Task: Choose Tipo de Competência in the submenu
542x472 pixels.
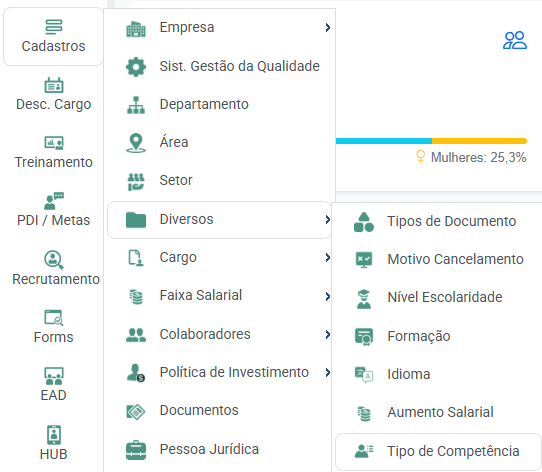Action: coord(438,451)
